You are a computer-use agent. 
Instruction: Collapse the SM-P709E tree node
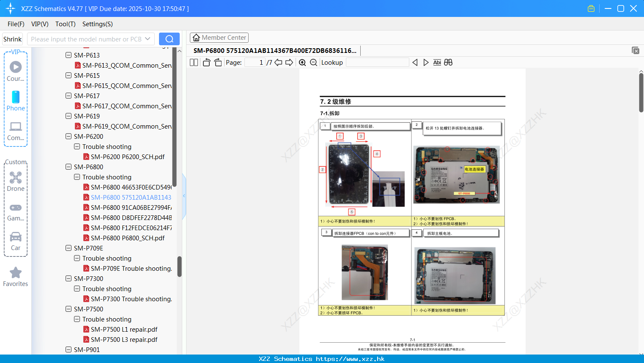69,248
